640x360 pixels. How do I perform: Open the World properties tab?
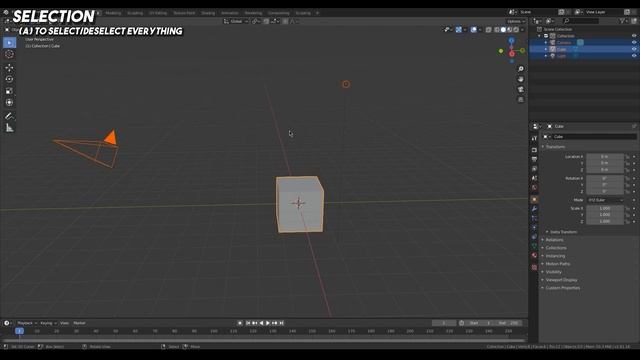[534, 187]
